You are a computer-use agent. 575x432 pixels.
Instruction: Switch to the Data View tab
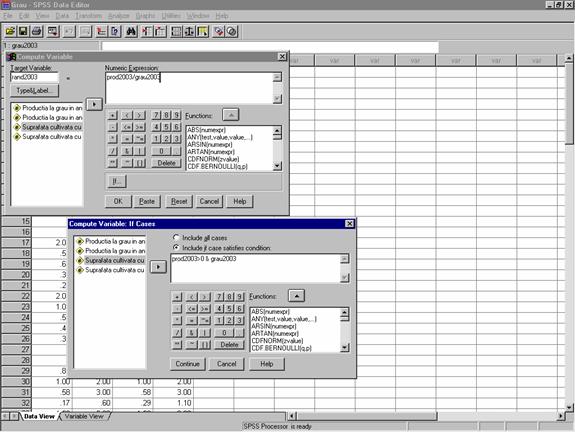point(39,416)
